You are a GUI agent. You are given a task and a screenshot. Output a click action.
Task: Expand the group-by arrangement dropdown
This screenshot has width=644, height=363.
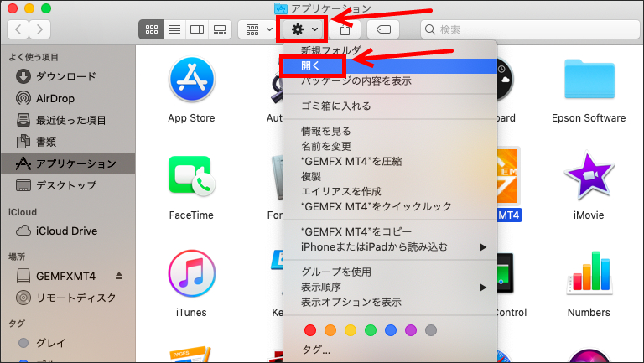257,29
